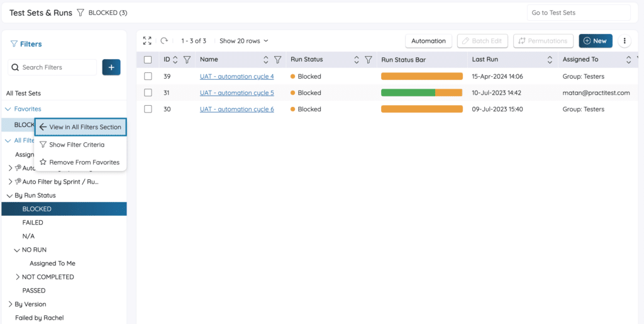
Task: Click the plus button to add a filter
Action: point(111,67)
